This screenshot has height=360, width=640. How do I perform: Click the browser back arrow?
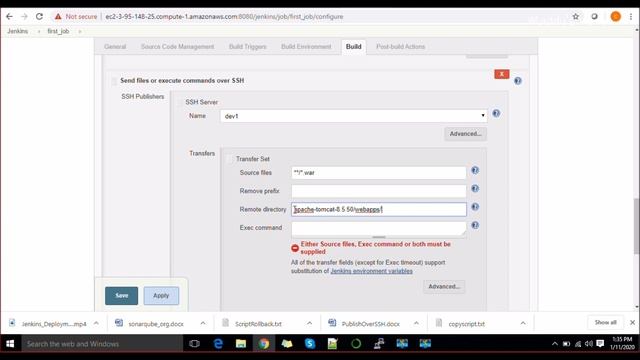click(x=9, y=17)
